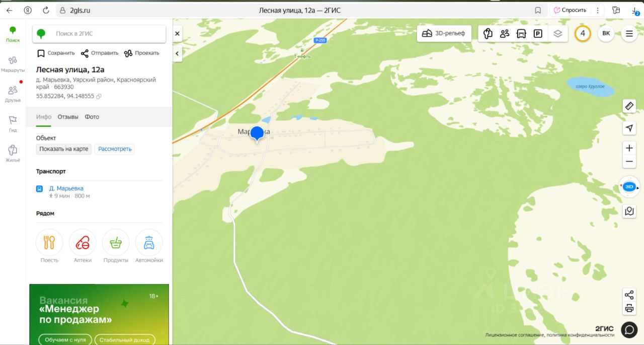Toggle the friends on map layer
Screen dimensions: 644x345
tap(505, 34)
